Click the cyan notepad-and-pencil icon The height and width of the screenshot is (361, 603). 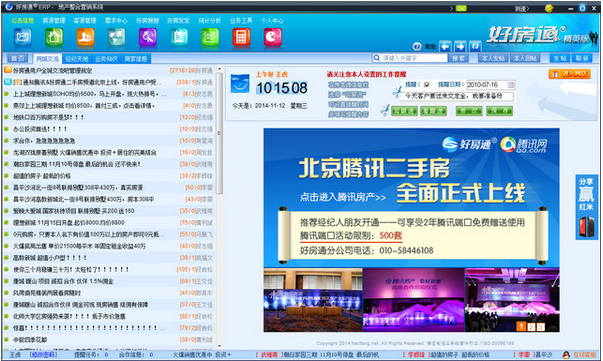(179, 37)
